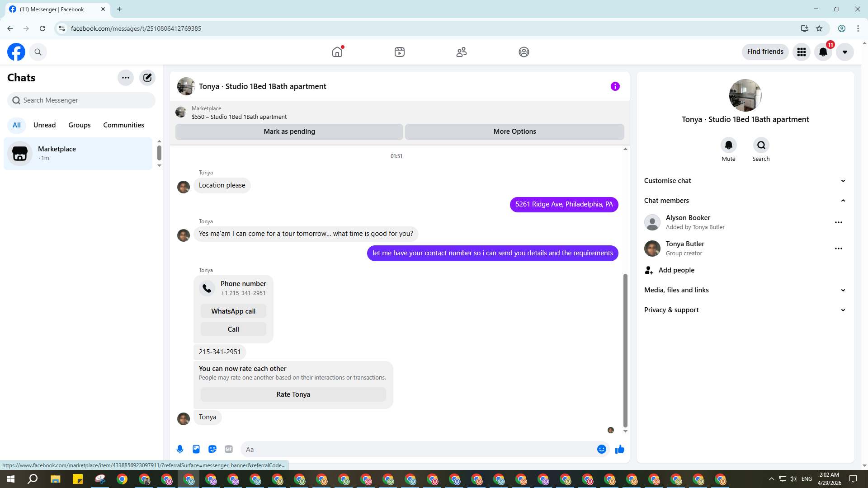Open the emoji picker in message box
The height and width of the screenshot is (488, 868).
click(x=601, y=449)
